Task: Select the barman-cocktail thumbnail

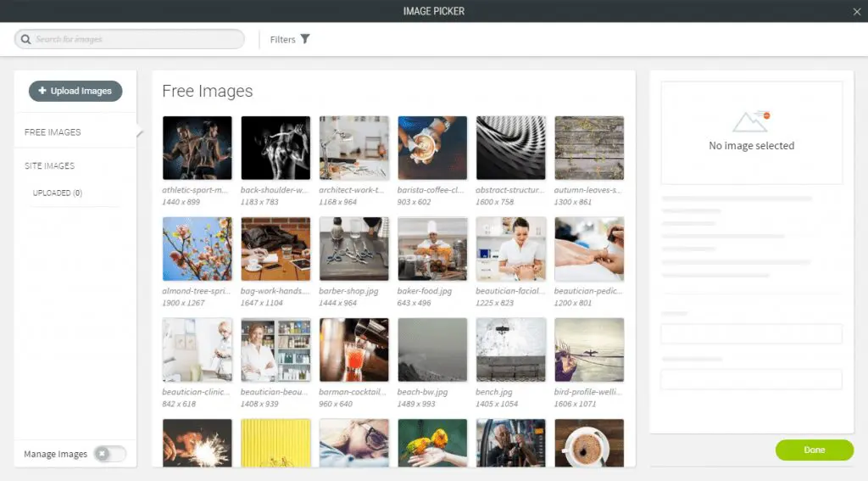Action: click(354, 350)
